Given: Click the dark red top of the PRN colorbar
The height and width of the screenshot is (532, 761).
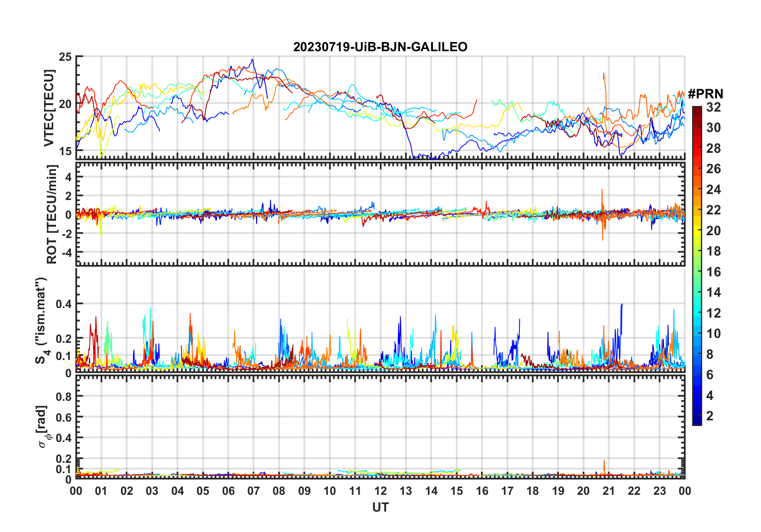Looking at the screenshot, I should tap(697, 110).
